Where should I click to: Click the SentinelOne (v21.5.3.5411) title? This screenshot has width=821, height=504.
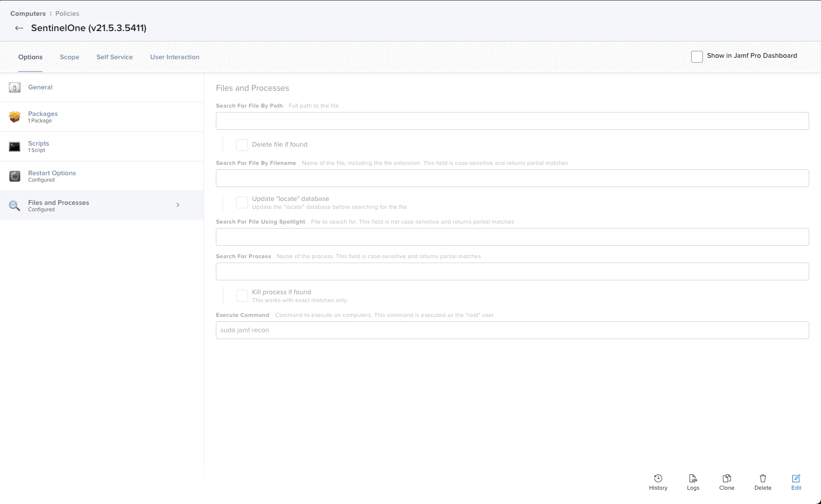(x=89, y=28)
